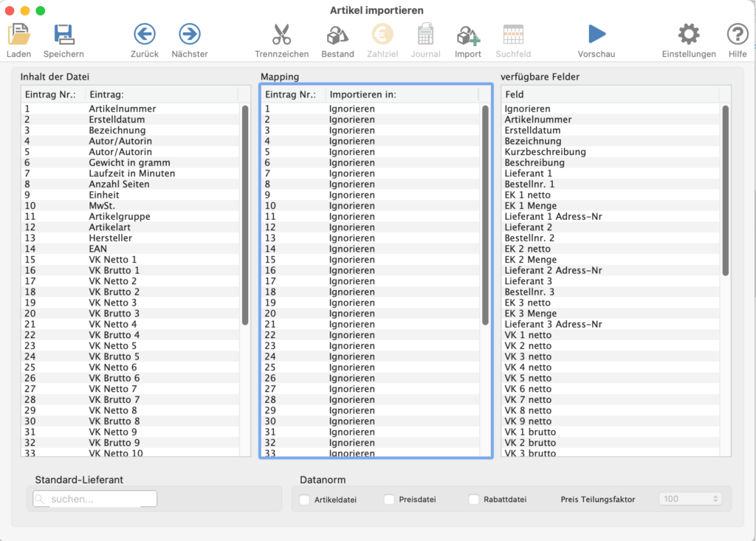The height and width of the screenshot is (541, 756).
Task: Select 'Bestellnr. 1' field
Action: (x=529, y=185)
